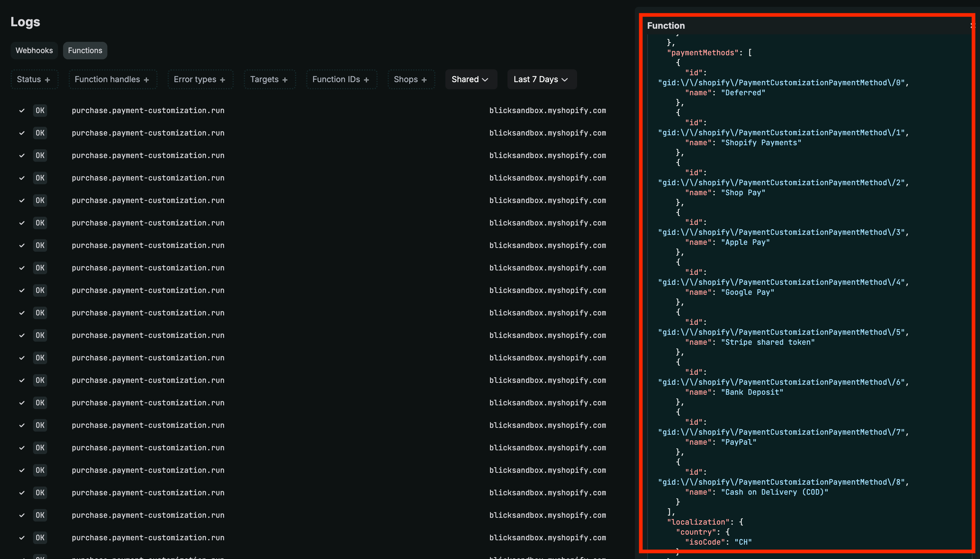980x559 pixels.
Task: Switch to the Webhooks tab
Action: tap(34, 50)
